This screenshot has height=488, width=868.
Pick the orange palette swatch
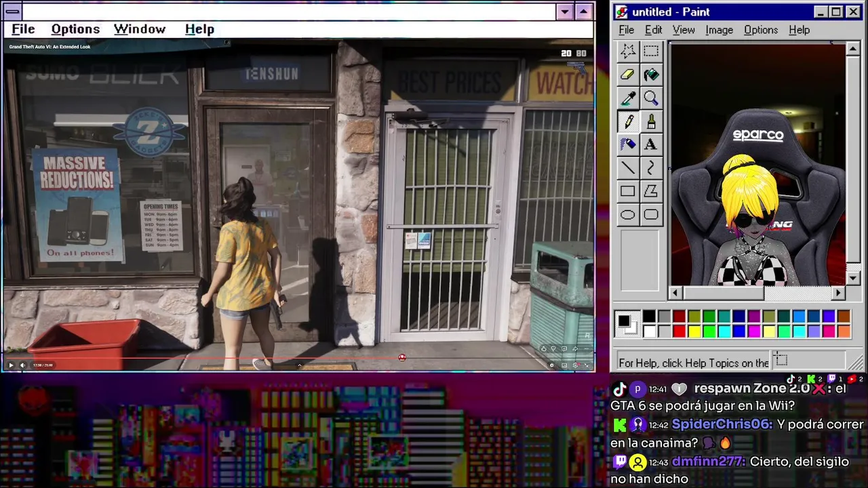[844, 331]
